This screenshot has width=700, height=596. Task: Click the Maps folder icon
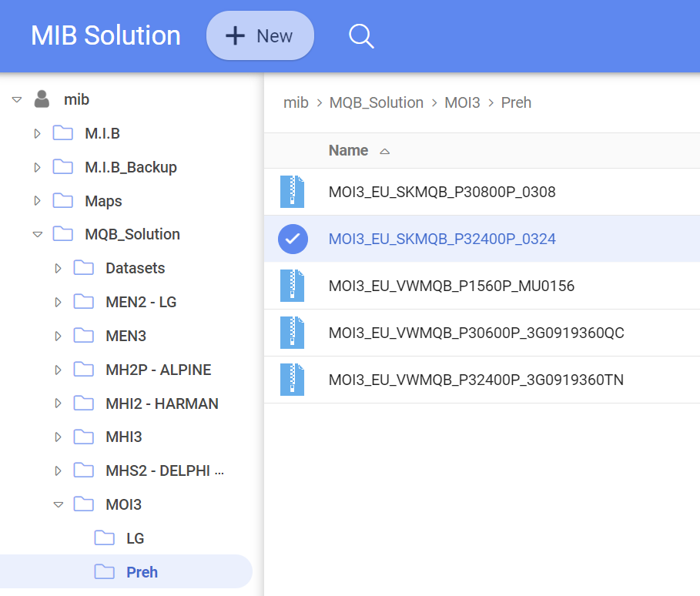pyautogui.click(x=63, y=201)
